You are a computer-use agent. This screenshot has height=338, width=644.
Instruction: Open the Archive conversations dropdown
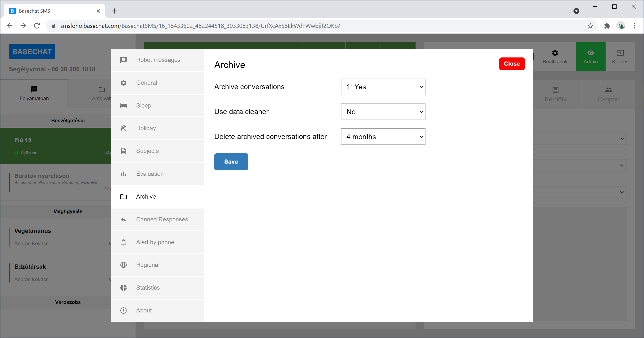pos(383,87)
